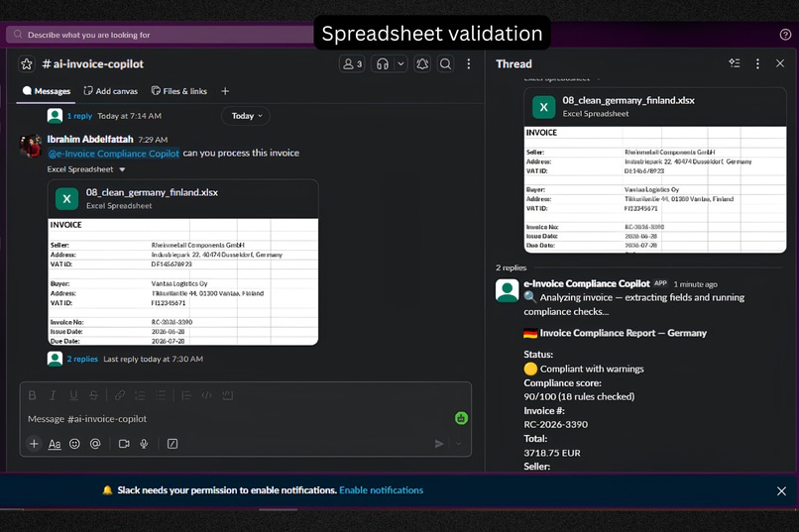Image resolution: width=799 pixels, height=532 pixels.
Task: Open e-Invoice Compliance Copilot app profile
Action: 587,283
